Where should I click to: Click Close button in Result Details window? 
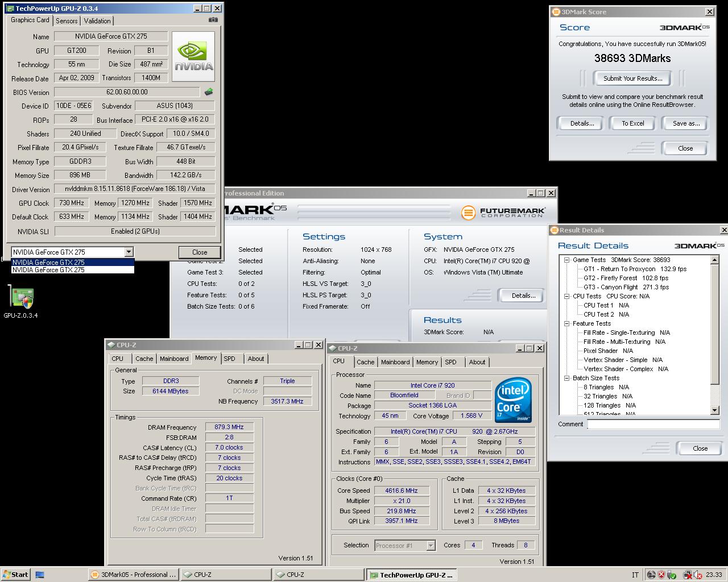[700, 448]
